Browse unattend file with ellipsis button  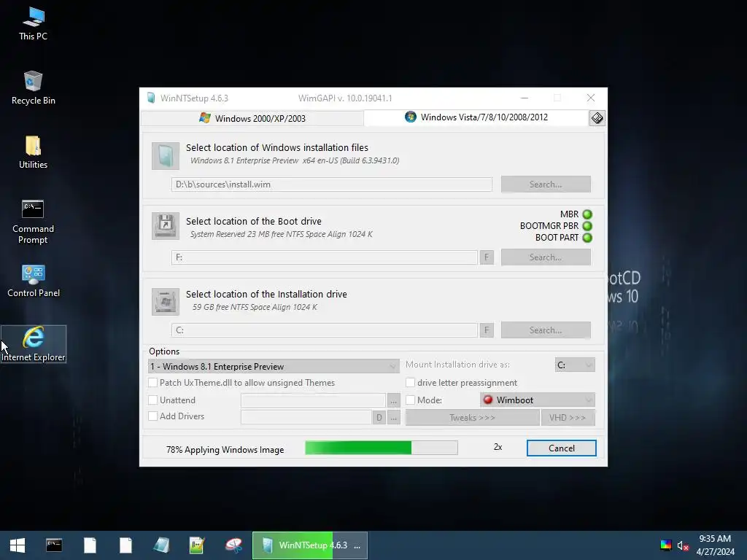[x=393, y=401]
